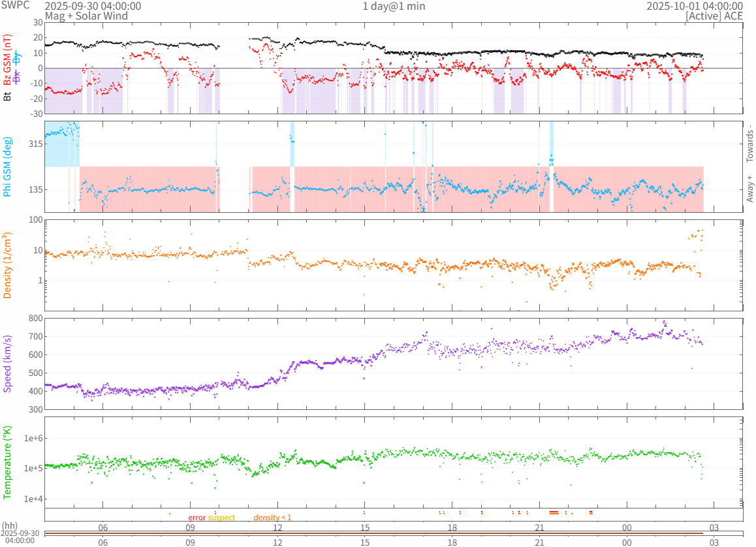
Task: Click the end time 2025-10-01 04:00:00 header
Action: click(695, 6)
